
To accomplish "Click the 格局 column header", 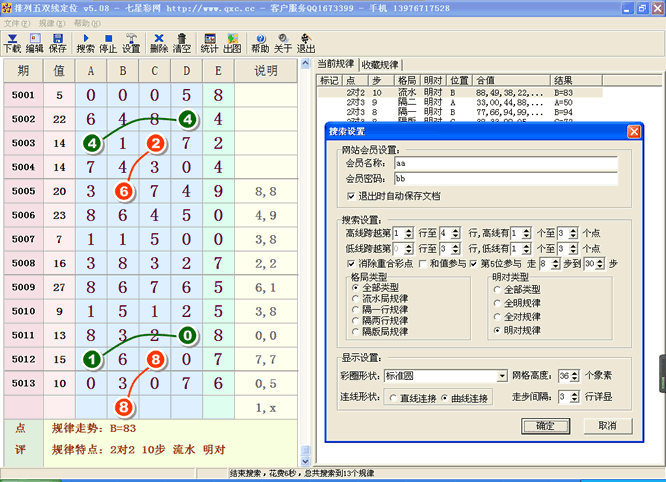I will click(x=407, y=80).
